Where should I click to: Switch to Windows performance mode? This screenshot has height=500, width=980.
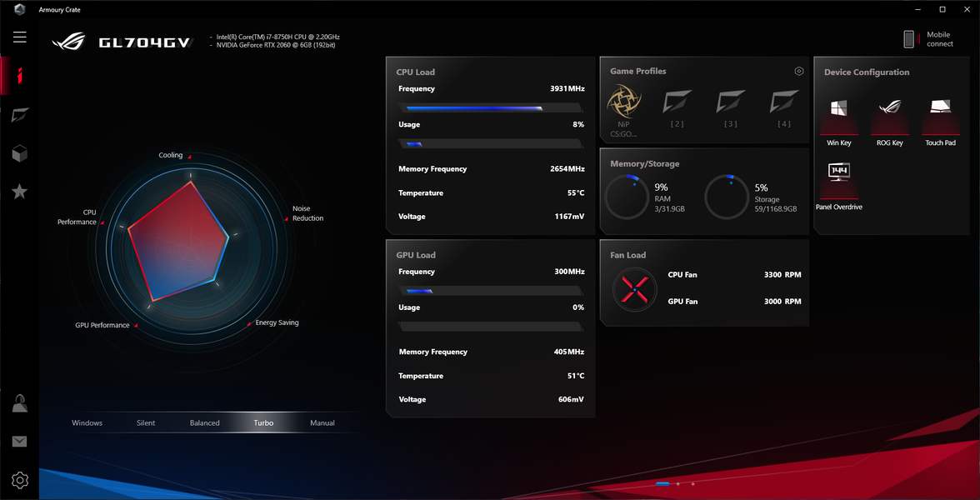(87, 423)
